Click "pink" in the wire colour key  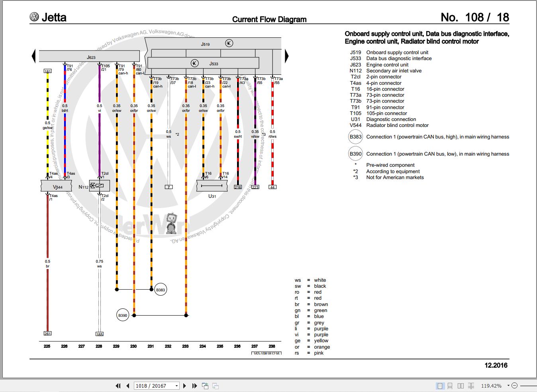click(319, 353)
